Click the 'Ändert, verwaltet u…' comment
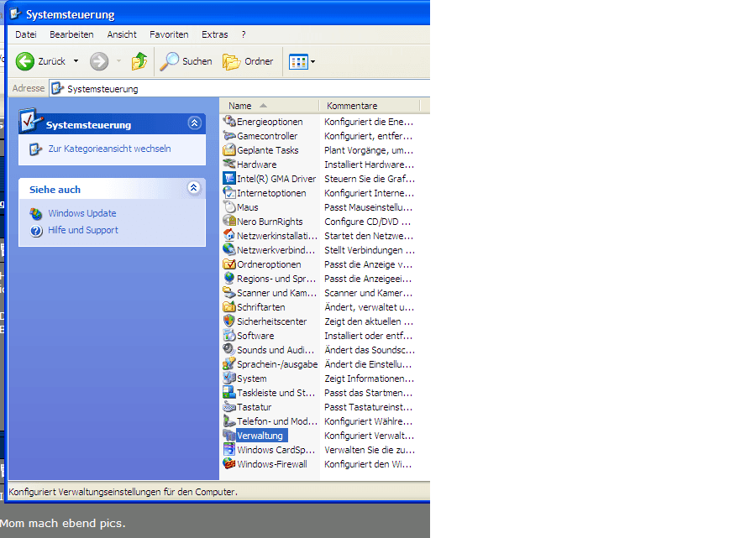756x538 pixels. pos(370,307)
